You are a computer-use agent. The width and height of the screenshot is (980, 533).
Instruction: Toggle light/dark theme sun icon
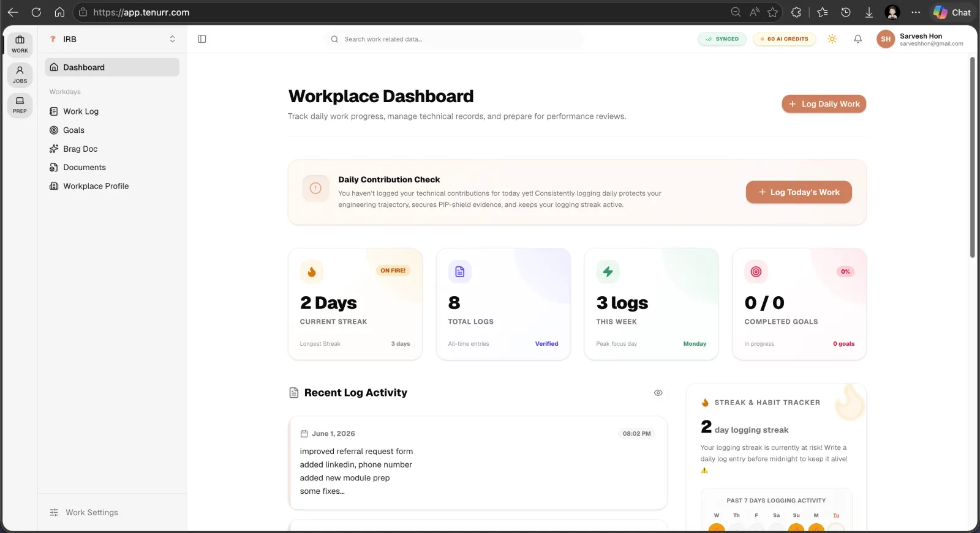pyautogui.click(x=832, y=39)
